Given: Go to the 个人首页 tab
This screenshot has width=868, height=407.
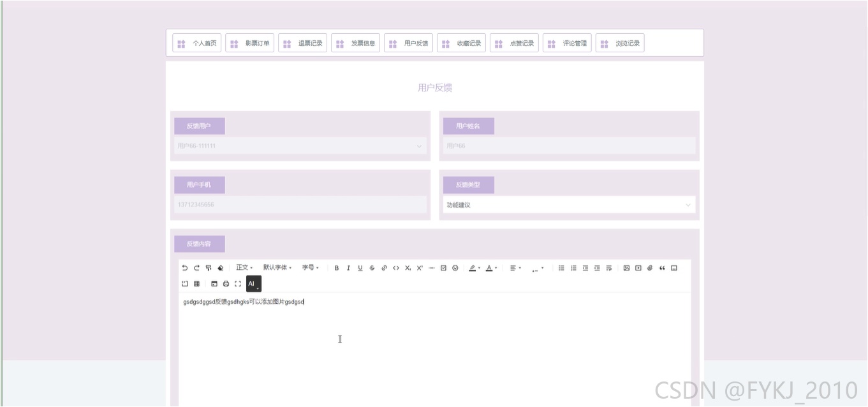Looking at the screenshot, I should point(196,43).
